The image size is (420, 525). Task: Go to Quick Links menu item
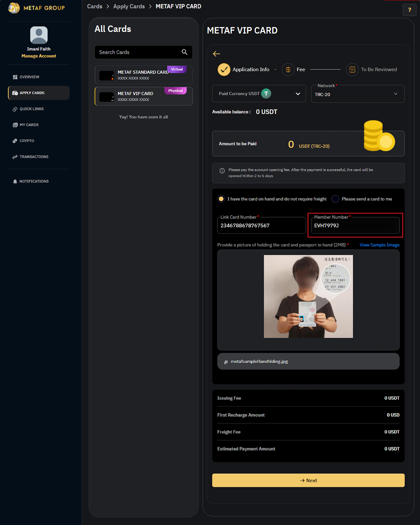39,109
